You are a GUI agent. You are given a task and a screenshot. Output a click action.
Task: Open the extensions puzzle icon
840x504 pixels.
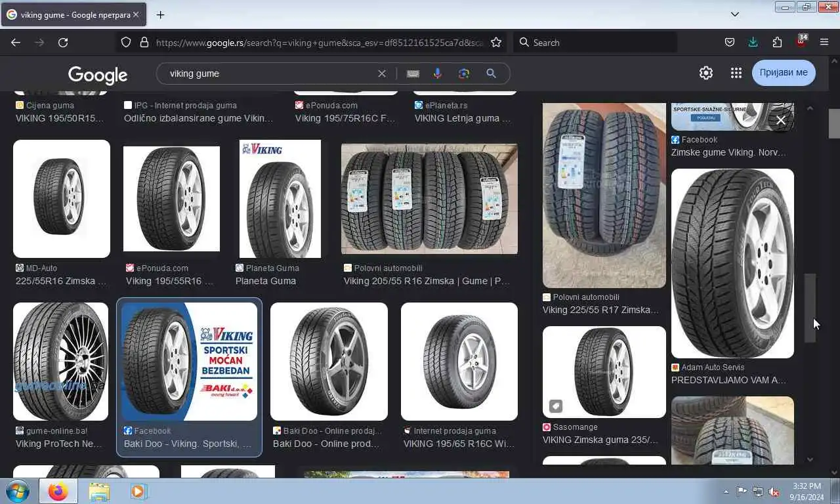coord(777,43)
